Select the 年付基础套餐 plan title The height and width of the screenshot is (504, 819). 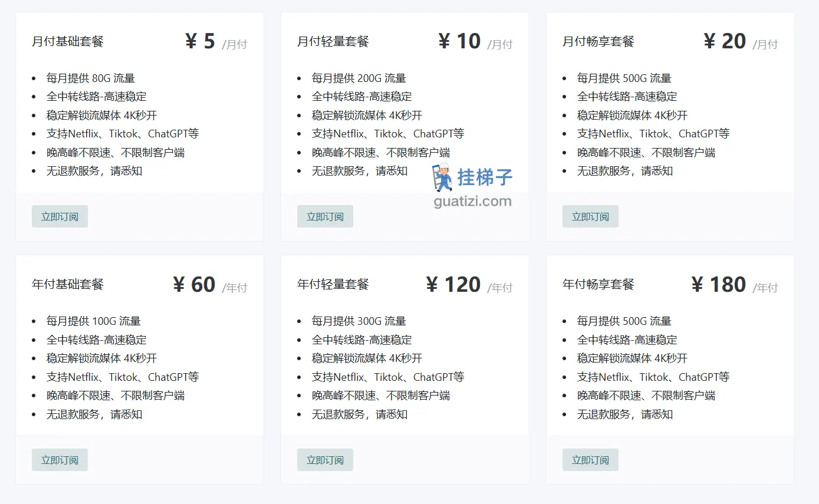pyautogui.click(x=68, y=284)
